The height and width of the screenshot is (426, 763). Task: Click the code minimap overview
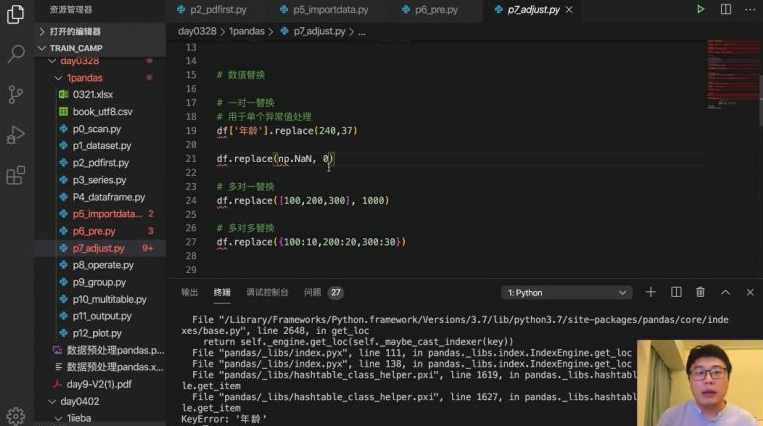pos(733,75)
